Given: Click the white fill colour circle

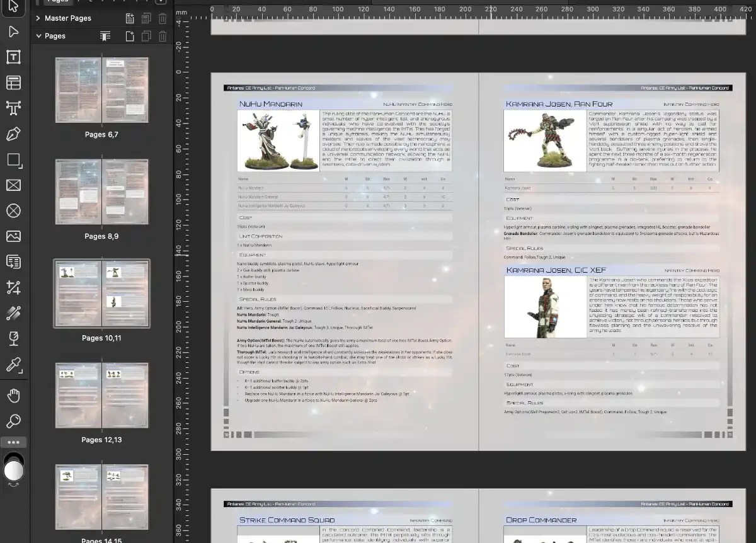Looking at the screenshot, I should pyautogui.click(x=13, y=471).
